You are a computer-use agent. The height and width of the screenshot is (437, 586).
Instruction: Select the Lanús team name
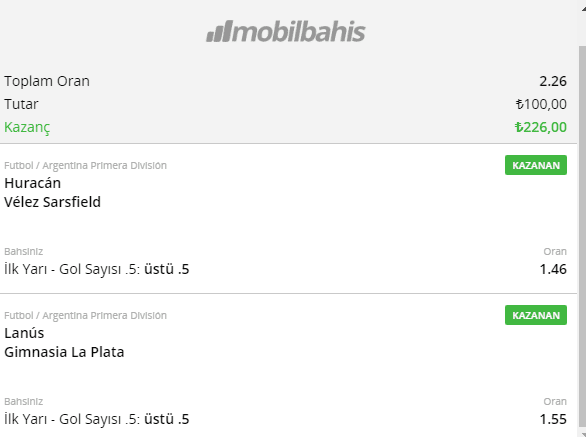pos(24,333)
